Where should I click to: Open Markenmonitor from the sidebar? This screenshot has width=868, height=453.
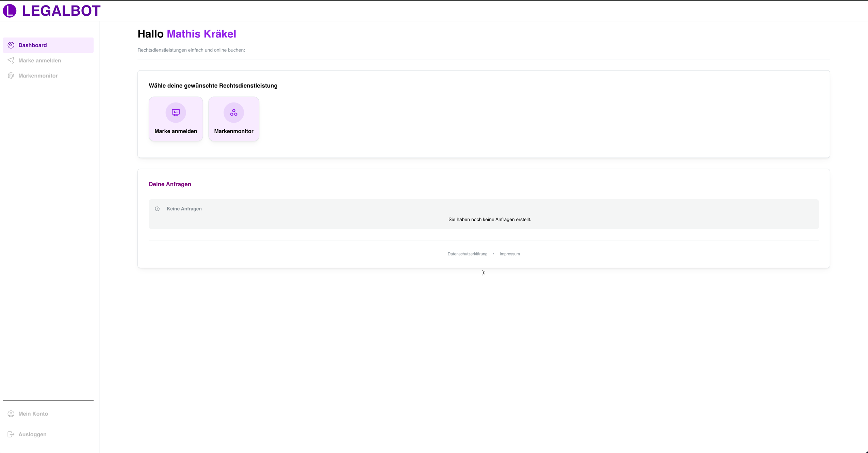(x=48, y=76)
